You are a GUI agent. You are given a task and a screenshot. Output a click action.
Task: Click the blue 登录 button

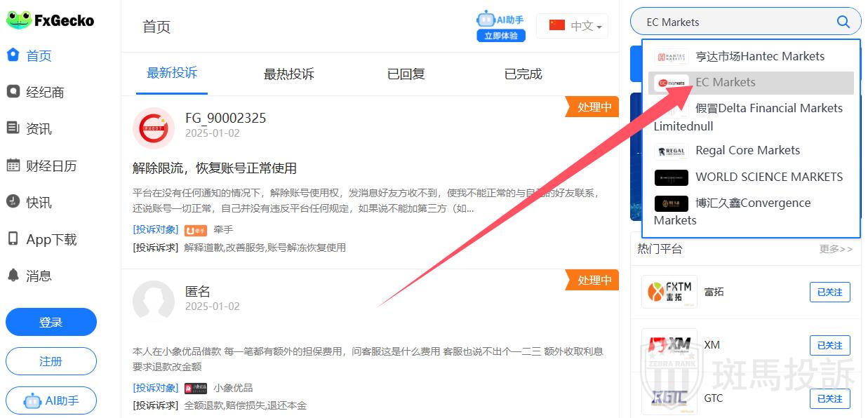click(x=51, y=322)
